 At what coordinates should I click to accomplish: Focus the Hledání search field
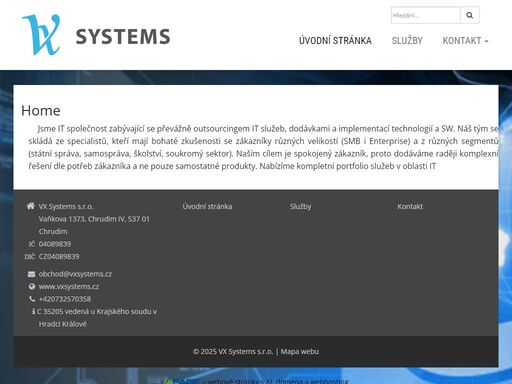point(426,15)
